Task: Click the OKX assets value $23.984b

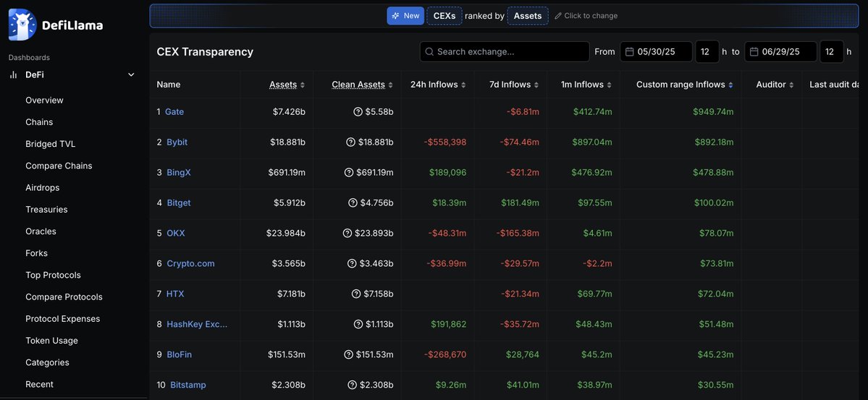Action: (x=286, y=234)
